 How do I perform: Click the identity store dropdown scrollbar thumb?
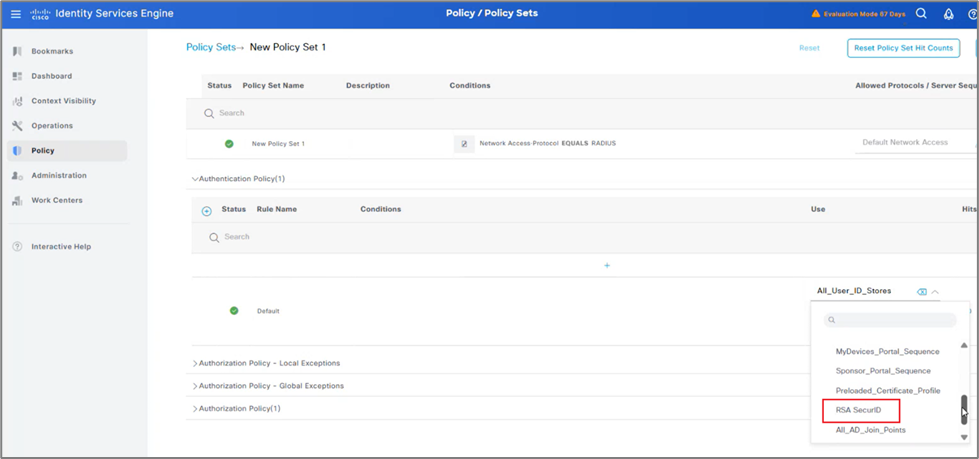[964, 408]
